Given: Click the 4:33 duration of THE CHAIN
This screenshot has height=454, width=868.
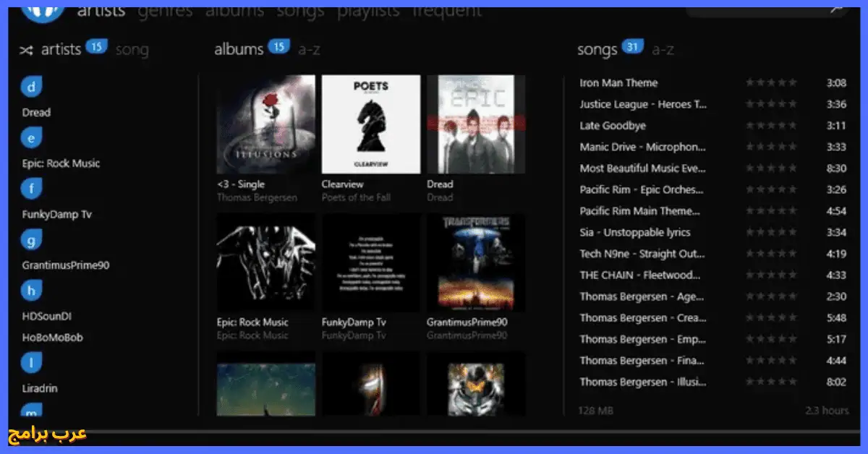Looking at the screenshot, I should 836,275.
